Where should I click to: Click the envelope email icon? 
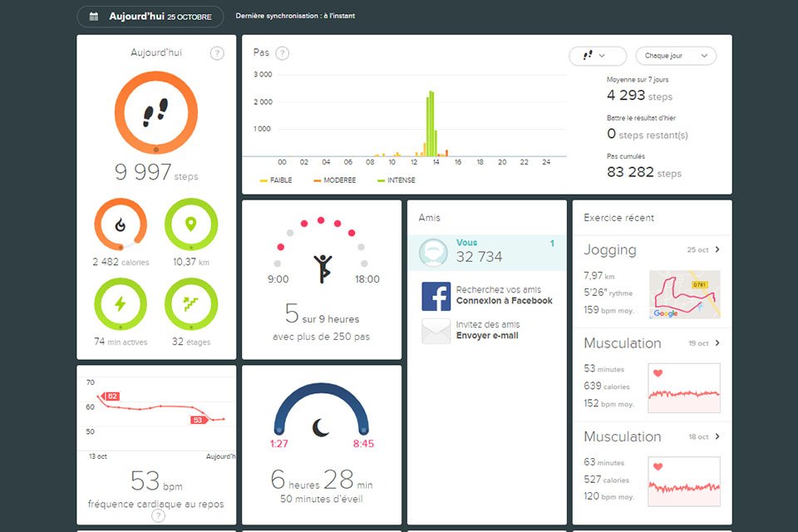pos(436,331)
